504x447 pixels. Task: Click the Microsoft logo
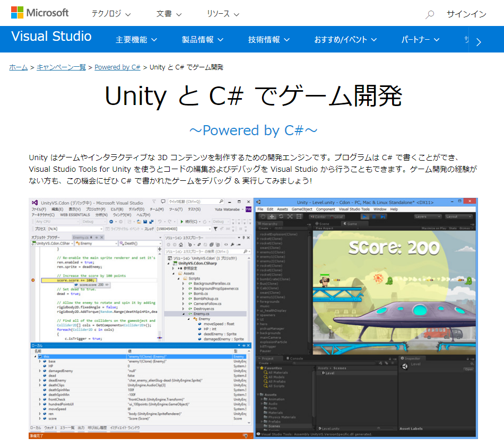[x=39, y=13]
